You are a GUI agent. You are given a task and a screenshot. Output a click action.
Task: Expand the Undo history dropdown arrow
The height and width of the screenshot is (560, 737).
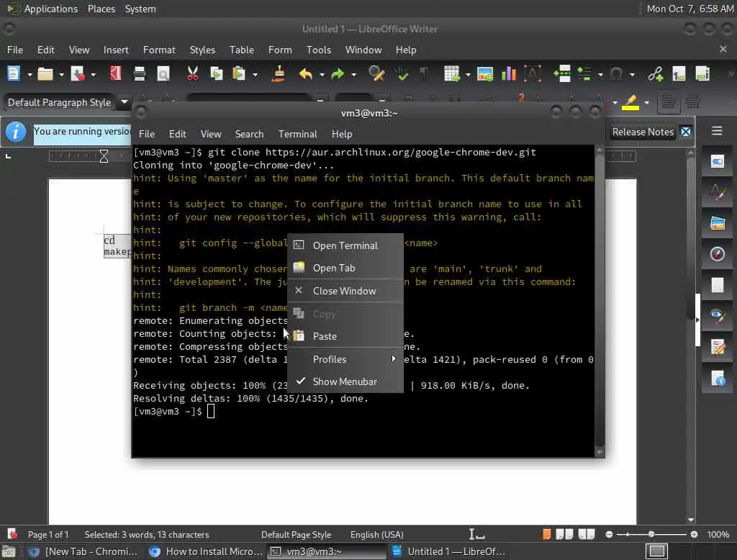click(x=322, y=75)
